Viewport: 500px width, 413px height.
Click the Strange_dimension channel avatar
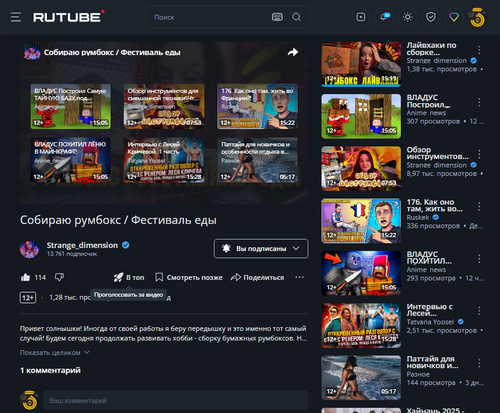(x=29, y=249)
